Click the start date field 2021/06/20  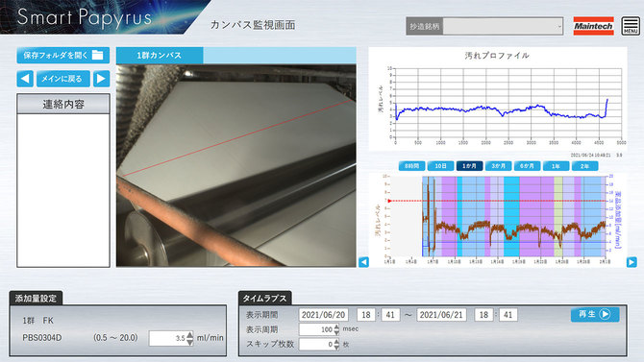(324, 315)
